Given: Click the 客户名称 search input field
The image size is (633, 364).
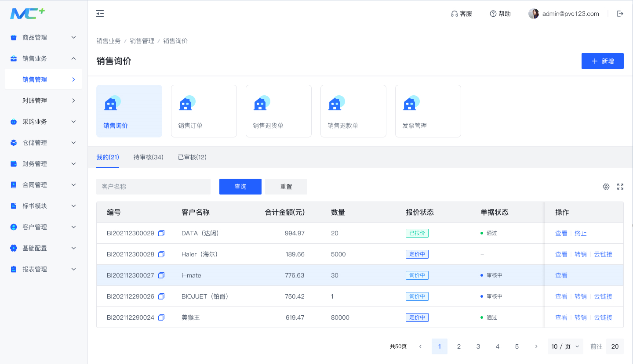Looking at the screenshot, I should [x=153, y=187].
